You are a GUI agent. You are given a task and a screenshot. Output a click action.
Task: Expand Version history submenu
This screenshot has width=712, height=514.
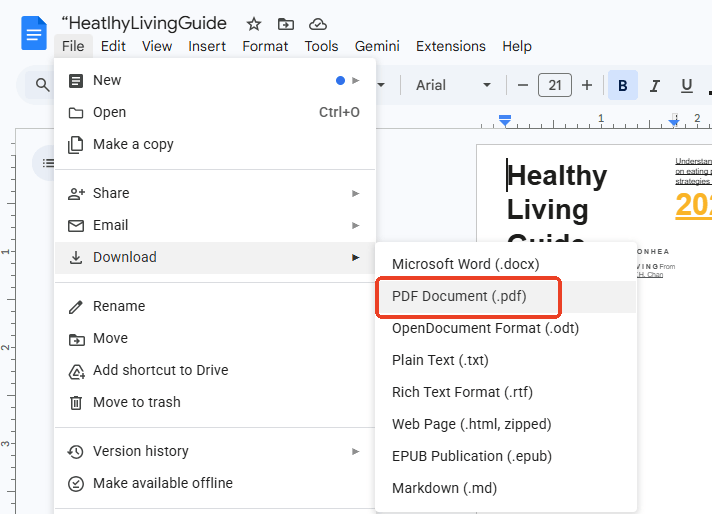point(215,451)
